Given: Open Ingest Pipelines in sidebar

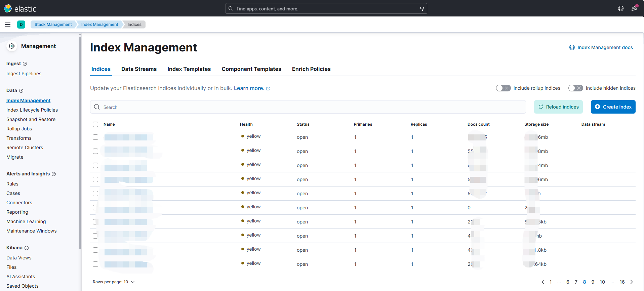Looking at the screenshot, I should (24, 74).
